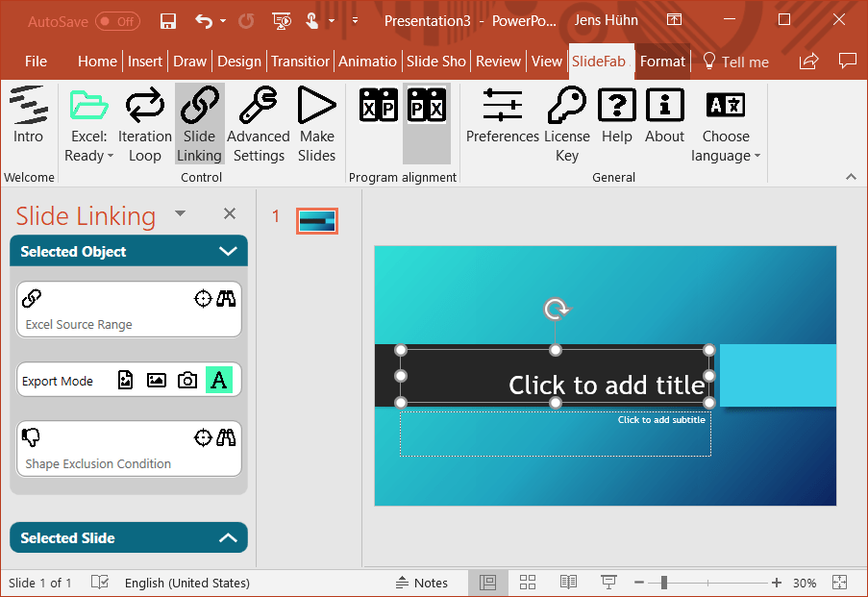
Task: Click binoculars icon in Excel Source Range box
Action: click(226, 298)
